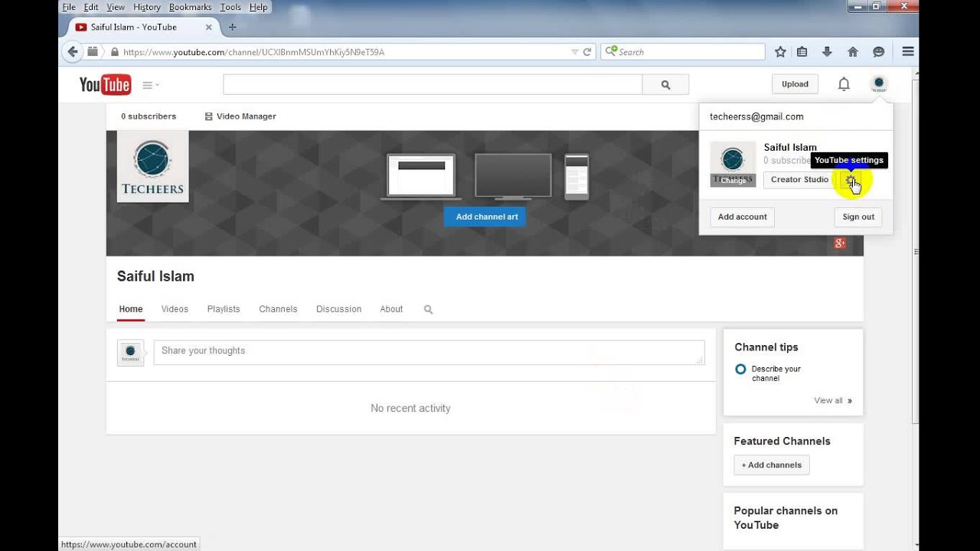Click the Firefox Search box

683,52
